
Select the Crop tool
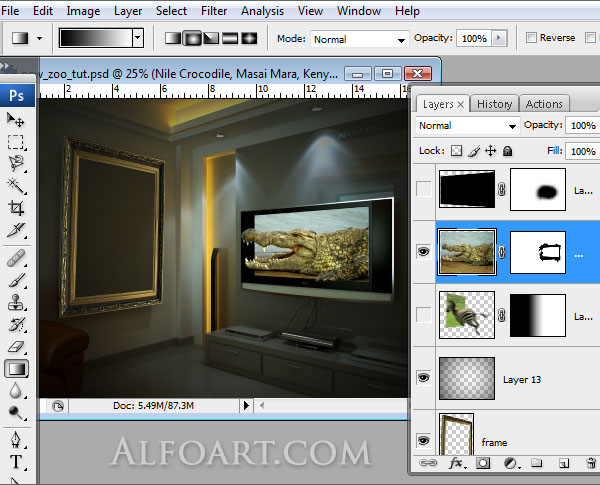click(16, 208)
